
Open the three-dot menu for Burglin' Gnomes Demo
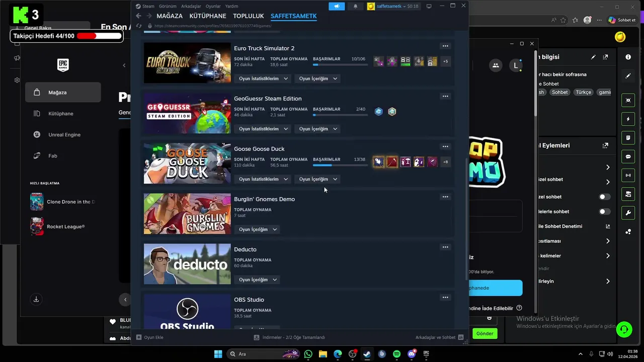[445, 197]
